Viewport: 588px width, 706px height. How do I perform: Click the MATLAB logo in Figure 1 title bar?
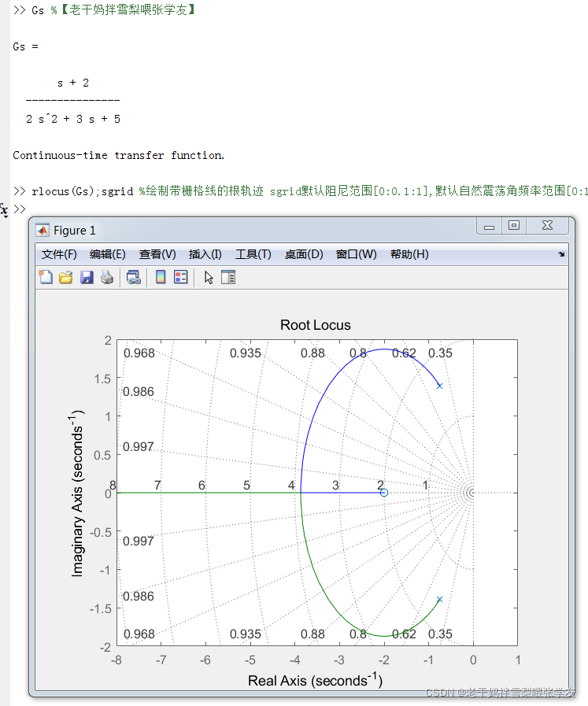(43, 231)
